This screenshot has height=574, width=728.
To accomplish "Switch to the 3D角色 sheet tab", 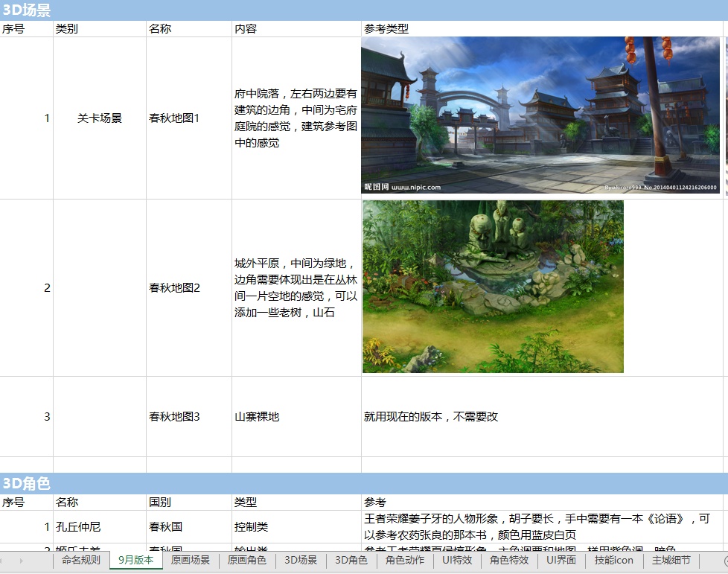I will [351, 560].
